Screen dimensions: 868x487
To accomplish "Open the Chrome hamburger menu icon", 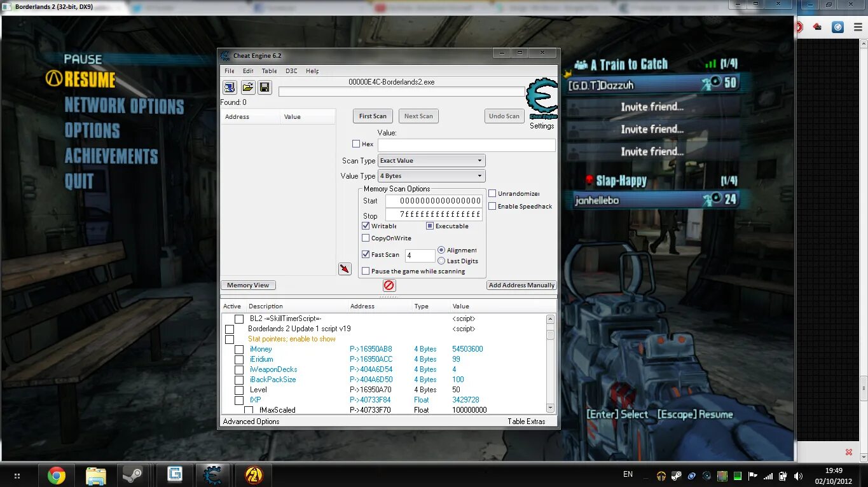I will [x=857, y=27].
